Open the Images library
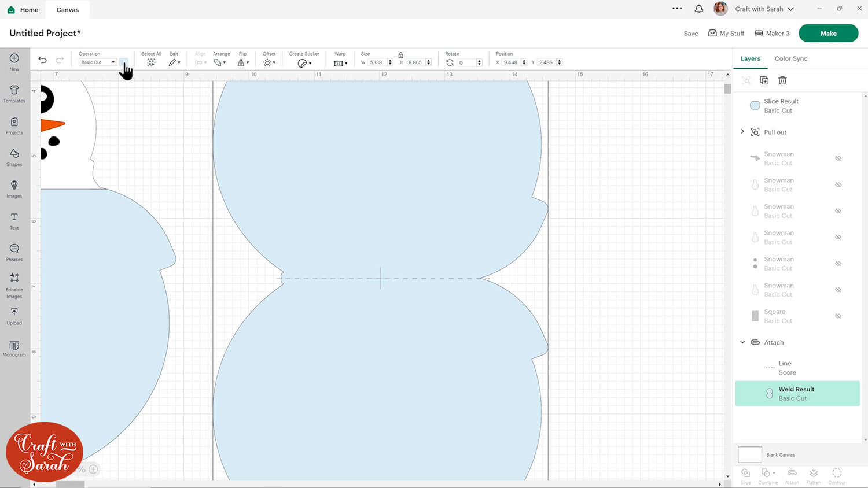 tap(14, 188)
